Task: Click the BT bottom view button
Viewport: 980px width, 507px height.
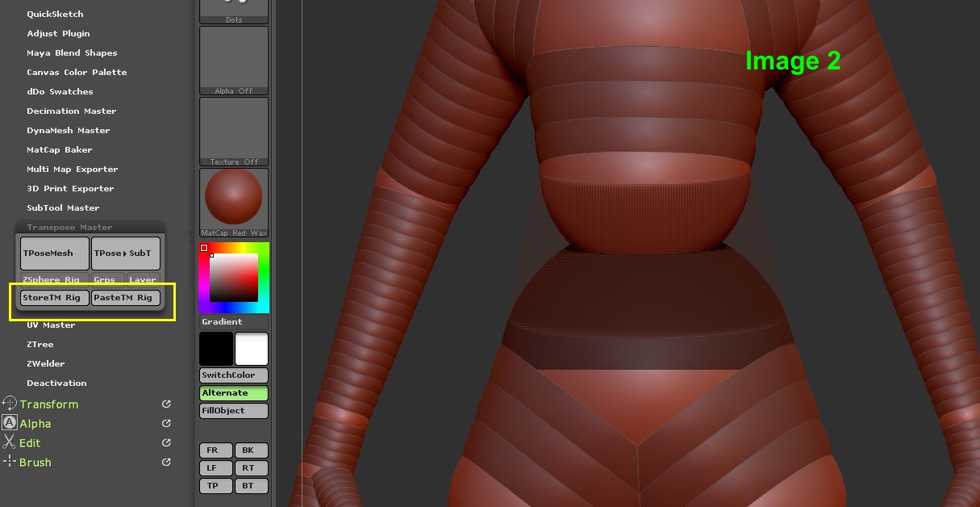Action: point(251,485)
